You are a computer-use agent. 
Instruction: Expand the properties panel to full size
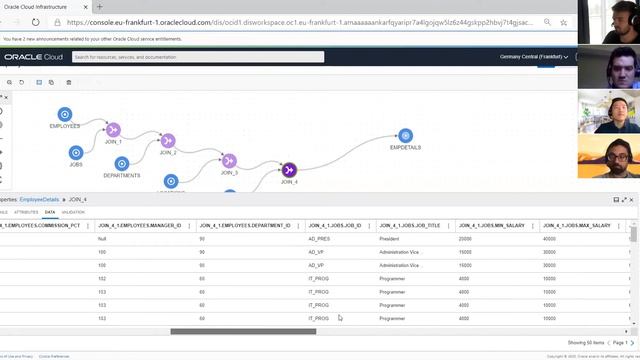pos(624,200)
